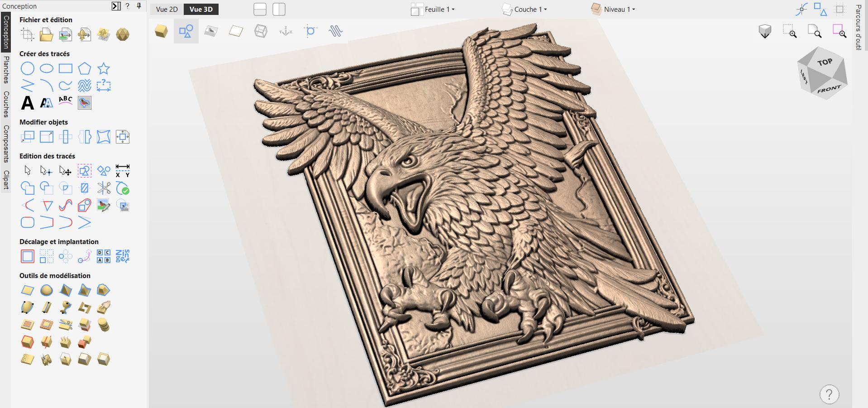The height and width of the screenshot is (408, 868).
Task: Click the stacked cylinders modelling icon
Action: pos(104,325)
